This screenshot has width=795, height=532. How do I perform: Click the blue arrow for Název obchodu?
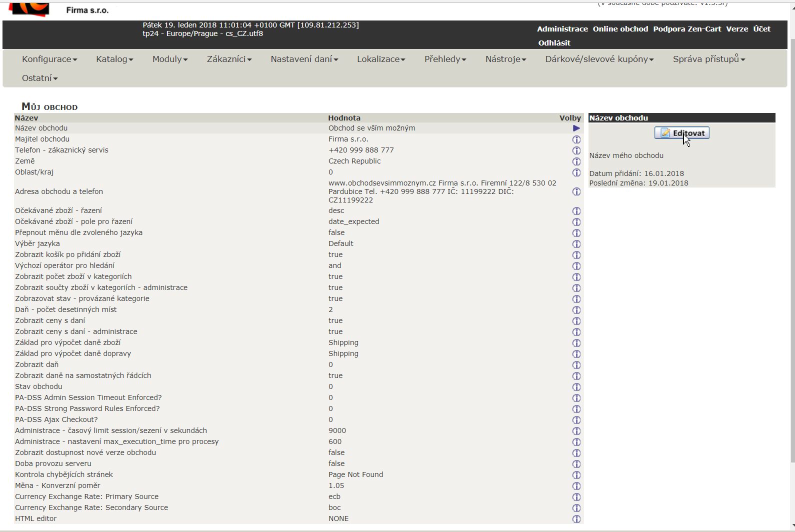[x=576, y=128]
